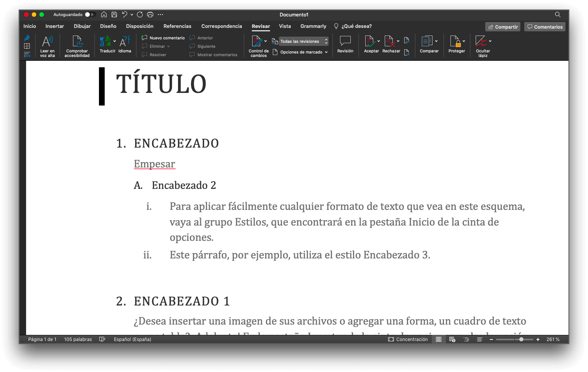Click the Revisión pane icon

345,44
